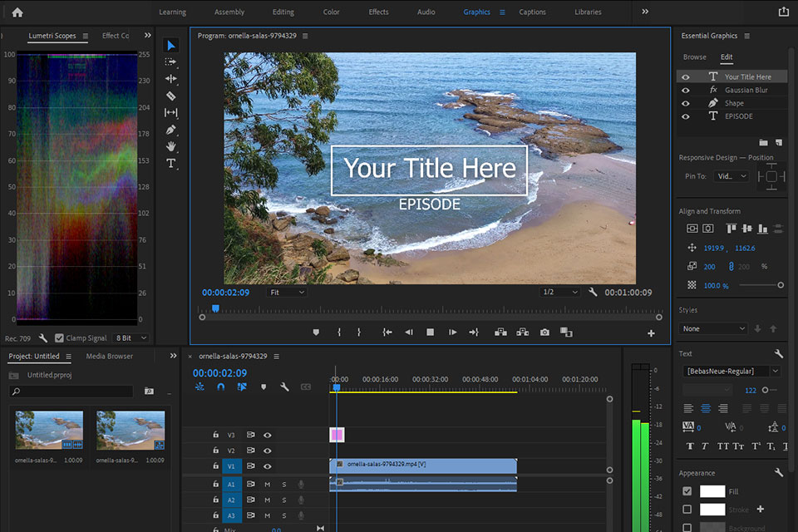This screenshot has height=532, width=798.
Task: Click the center align text icon
Action: click(706, 408)
